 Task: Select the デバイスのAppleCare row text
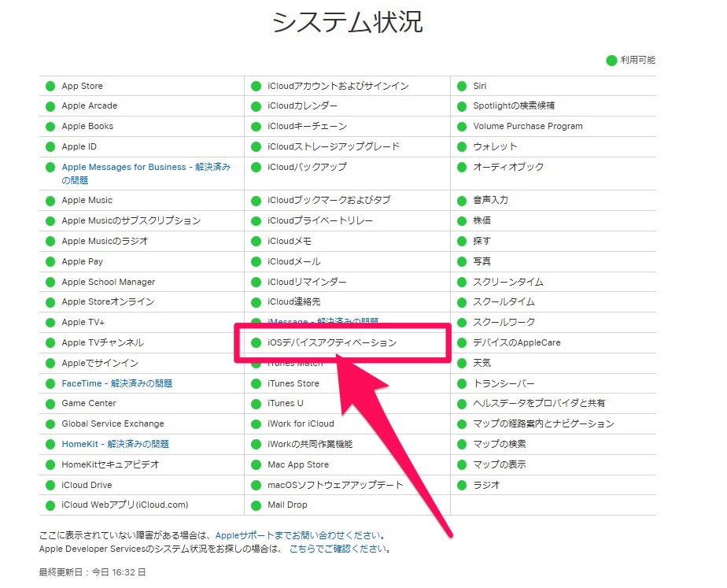point(517,342)
